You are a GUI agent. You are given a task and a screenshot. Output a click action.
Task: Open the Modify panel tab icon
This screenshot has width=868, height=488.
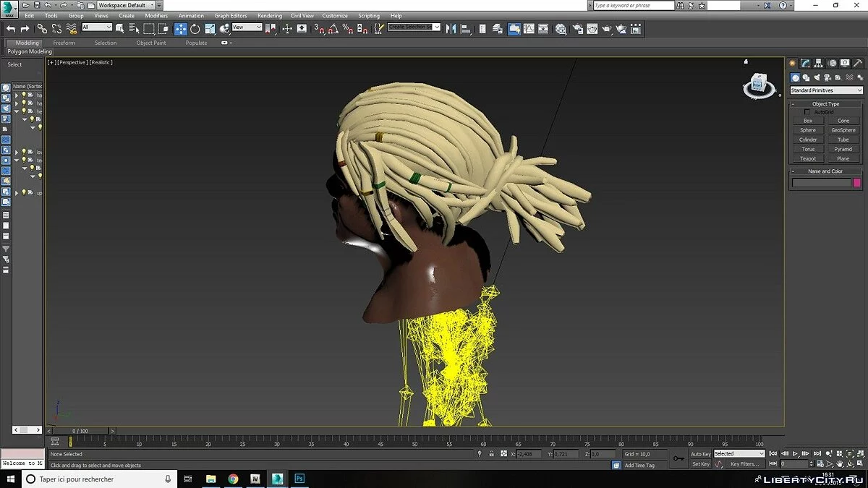pyautogui.click(x=805, y=63)
